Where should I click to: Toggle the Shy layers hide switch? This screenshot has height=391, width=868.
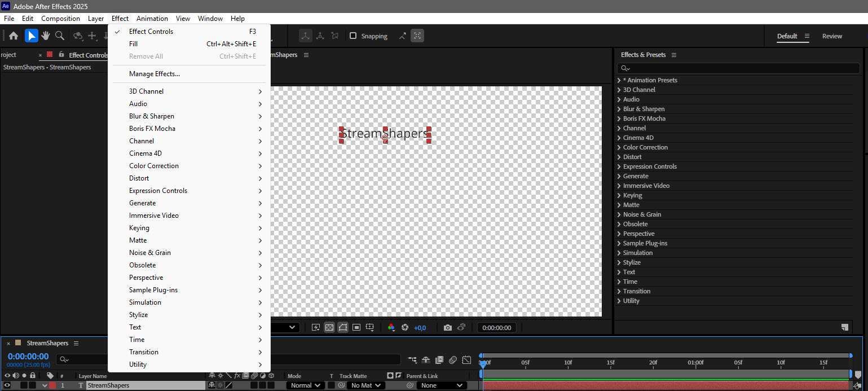pyautogui.click(x=426, y=359)
